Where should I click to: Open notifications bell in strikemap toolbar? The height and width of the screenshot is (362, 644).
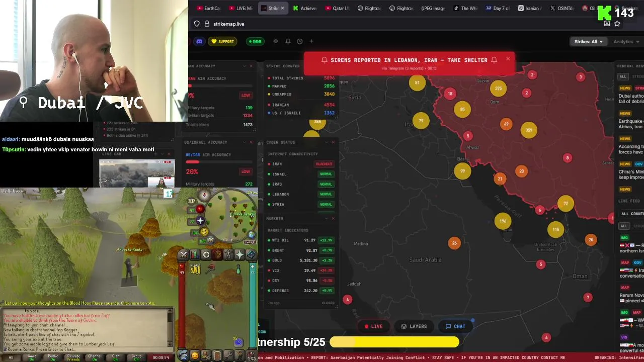(x=288, y=42)
